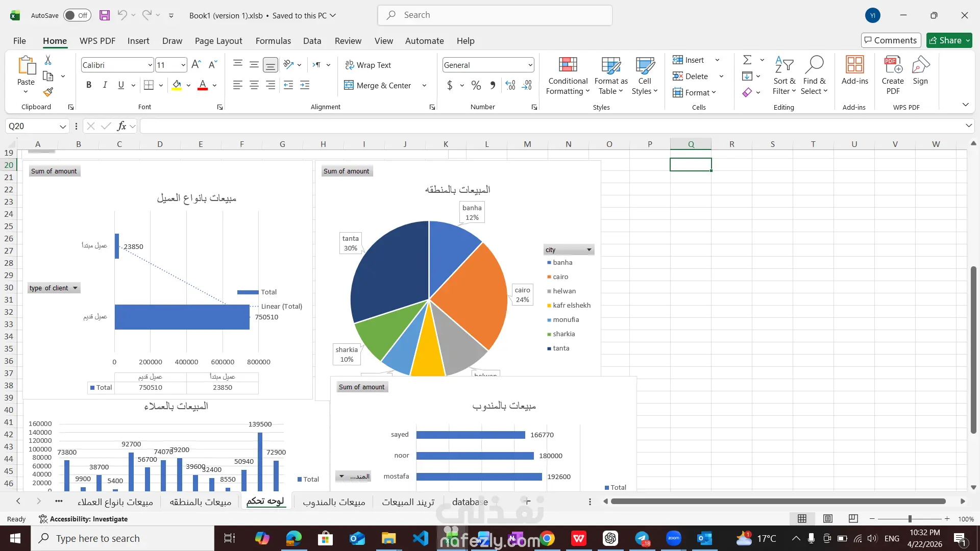Image resolution: width=980 pixels, height=551 pixels.
Task: Toggle Bottom Align button
Action: 271,65
